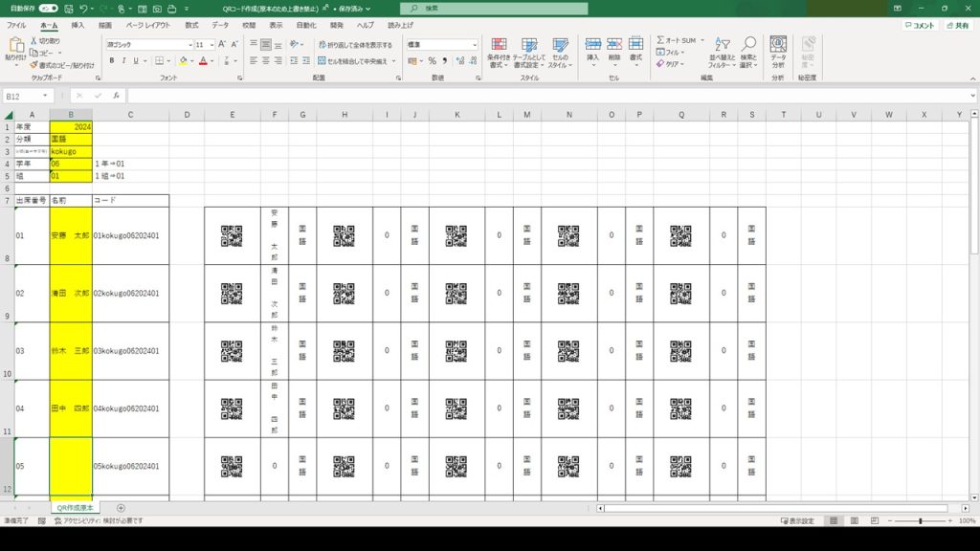The width and height of the screenshot is (980, 551).
Task: Toggle italic text formatting
Action: [124, 60]
